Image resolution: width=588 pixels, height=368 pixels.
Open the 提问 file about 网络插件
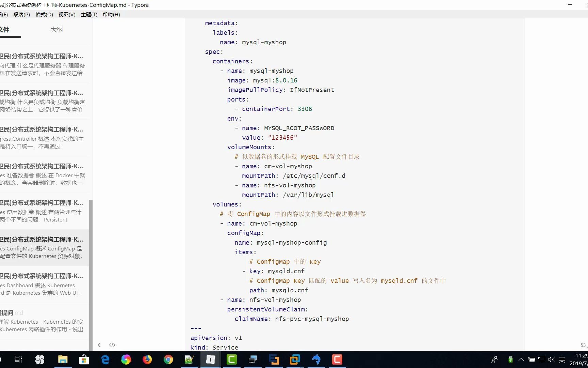pyautogui.click(x=44, y=321)
